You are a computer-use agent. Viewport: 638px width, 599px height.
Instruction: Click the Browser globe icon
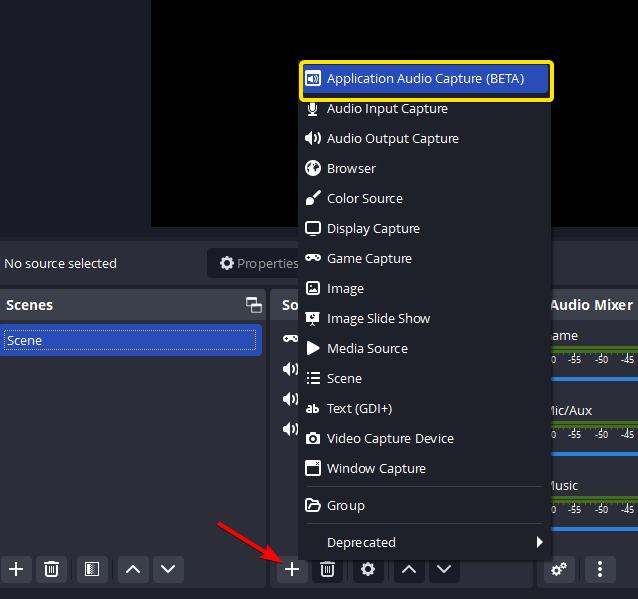point(313,169)
